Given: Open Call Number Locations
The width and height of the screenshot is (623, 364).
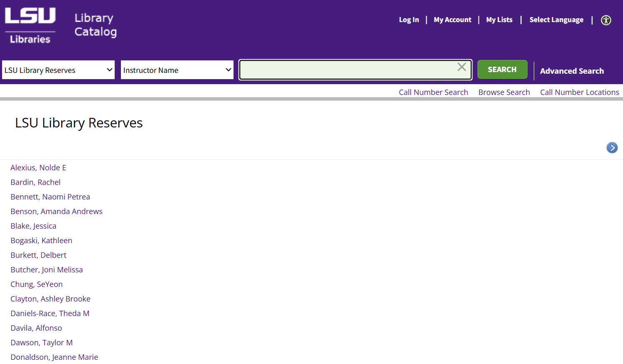Looking at the screenshot, I should 579,92.
